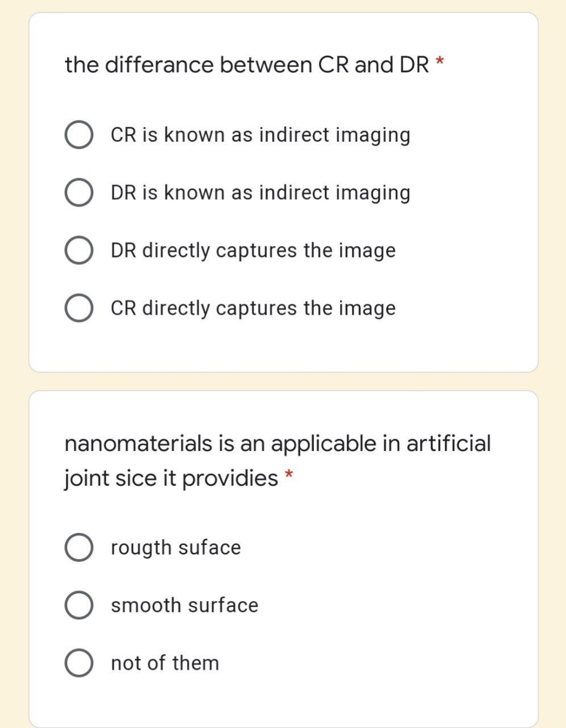
Task: Select the 'smooth surface' option
Action: tap(184, 605)
